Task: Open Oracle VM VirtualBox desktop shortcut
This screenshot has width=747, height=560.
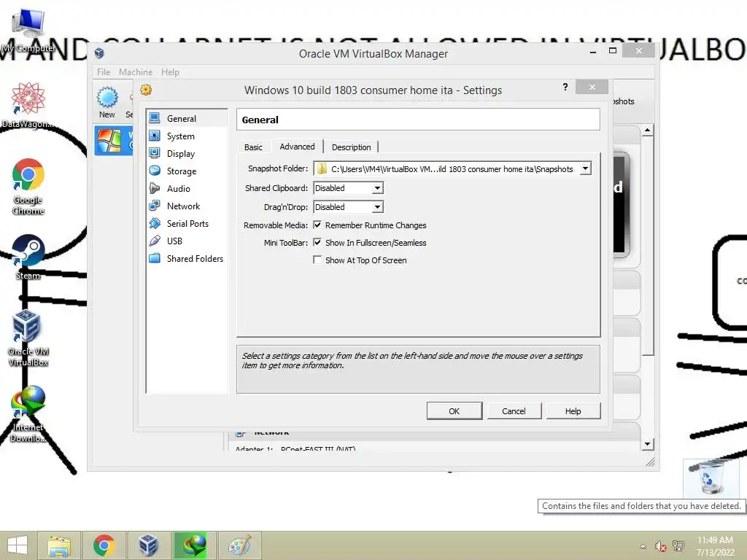Action: pos(28,338)
